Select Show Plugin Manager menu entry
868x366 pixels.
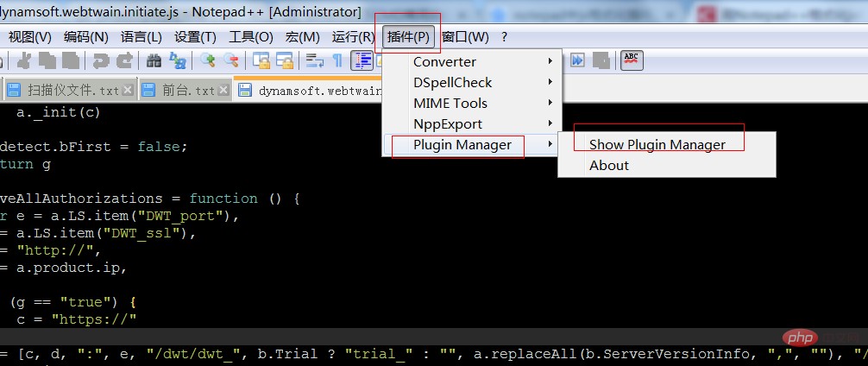657,144
